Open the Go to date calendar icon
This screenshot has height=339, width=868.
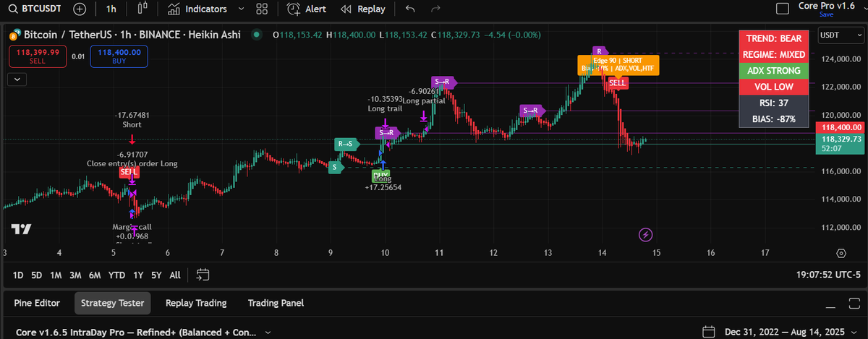pos(203,275)
